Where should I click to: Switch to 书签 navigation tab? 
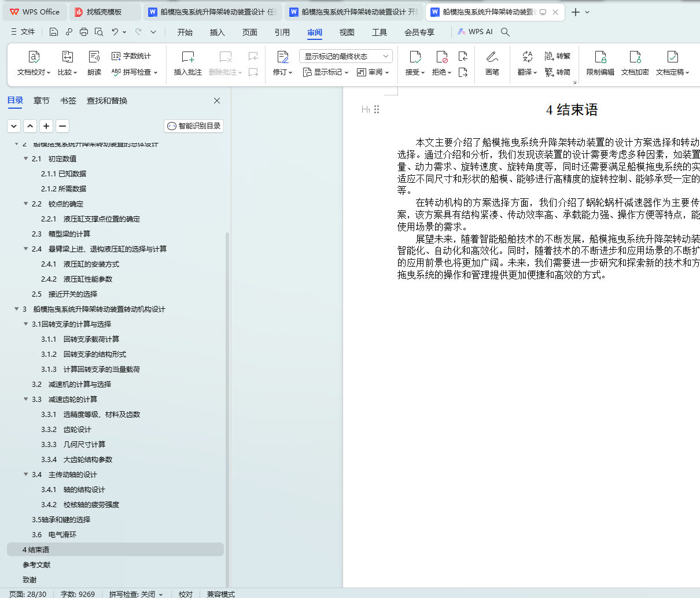[x=68, y=101]
